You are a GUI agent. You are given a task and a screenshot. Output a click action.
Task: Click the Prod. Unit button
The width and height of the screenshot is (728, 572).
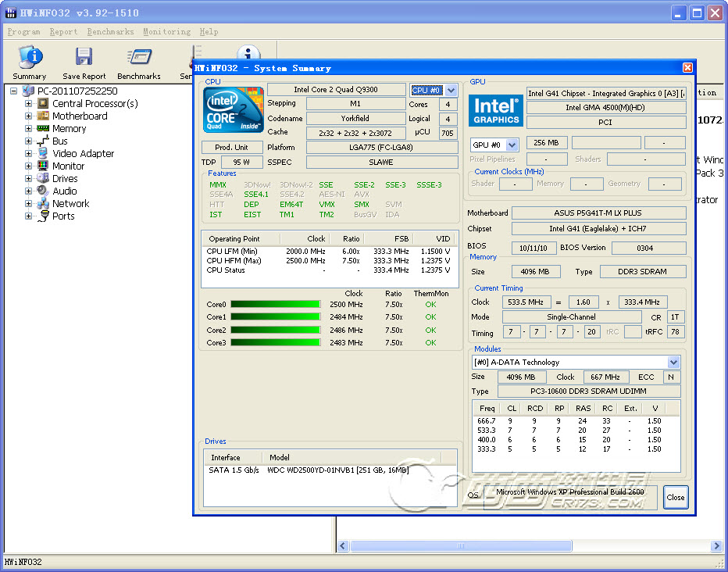pyautogui.click(x=232, y=147)
